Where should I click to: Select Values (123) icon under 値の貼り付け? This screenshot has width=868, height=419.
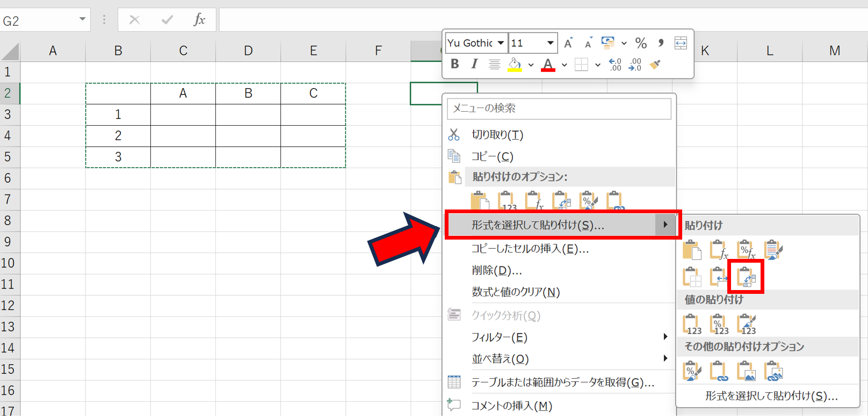pos(692,324)
